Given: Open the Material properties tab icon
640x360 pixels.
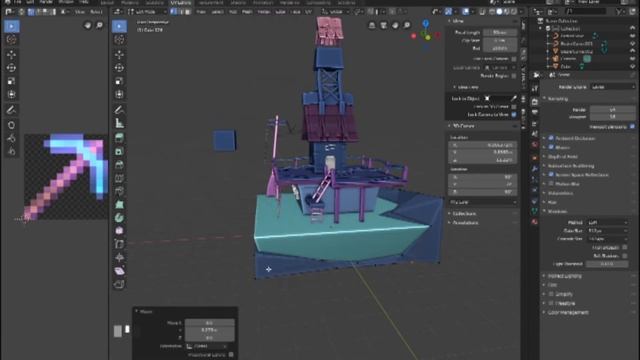Looking at the screenshot, I should click(x=535, y=222).
